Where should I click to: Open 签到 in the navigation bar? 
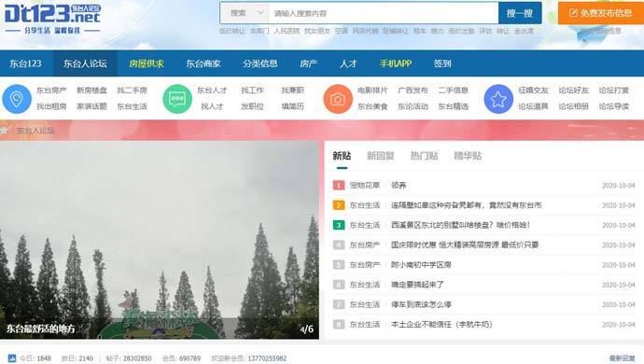pyautogui.click(x=442, y=63)
